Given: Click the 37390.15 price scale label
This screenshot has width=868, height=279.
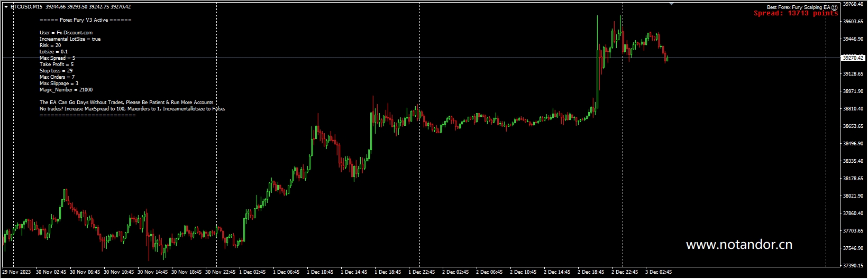Looking at the screenshot, I should coord(853,266).
